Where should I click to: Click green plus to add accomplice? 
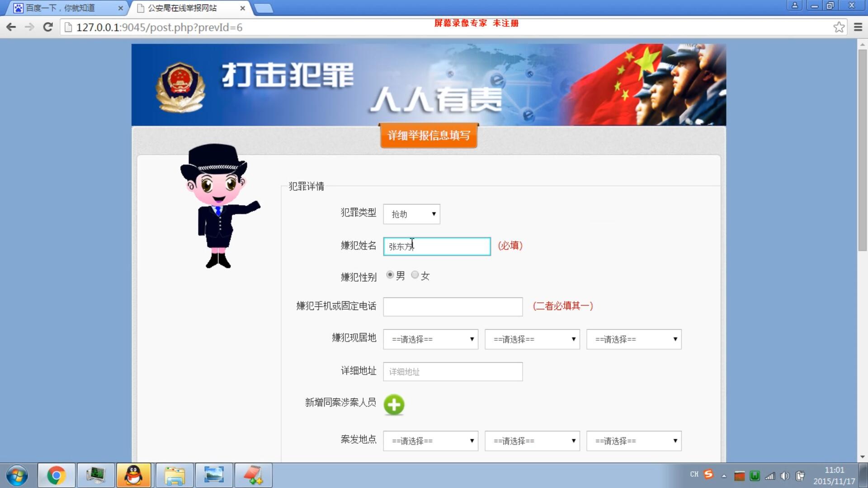click(394, 404)
